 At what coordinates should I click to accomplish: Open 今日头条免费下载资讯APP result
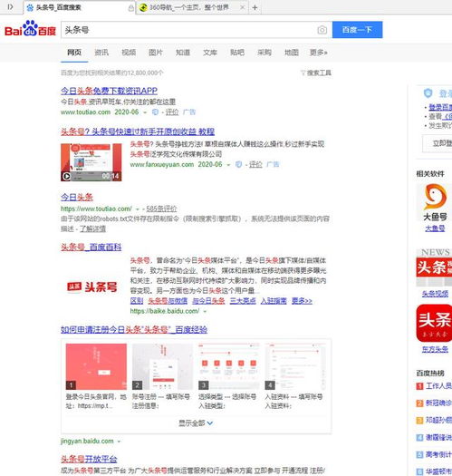[x=109, y=91]
